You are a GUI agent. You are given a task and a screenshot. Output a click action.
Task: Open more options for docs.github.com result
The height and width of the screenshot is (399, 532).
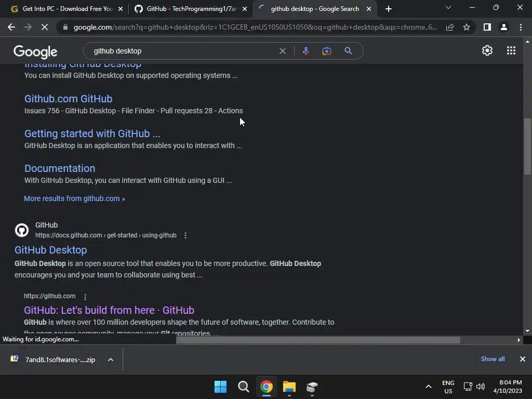(x=185, y=235)
